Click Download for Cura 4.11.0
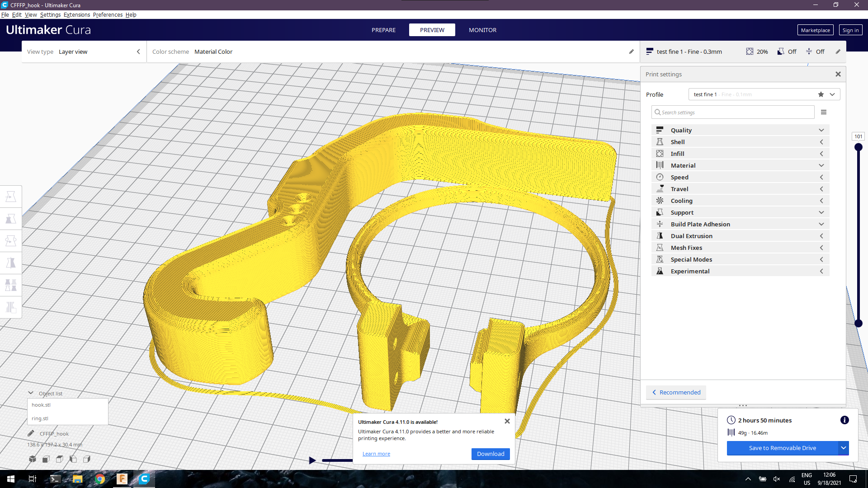 [491, 454]
